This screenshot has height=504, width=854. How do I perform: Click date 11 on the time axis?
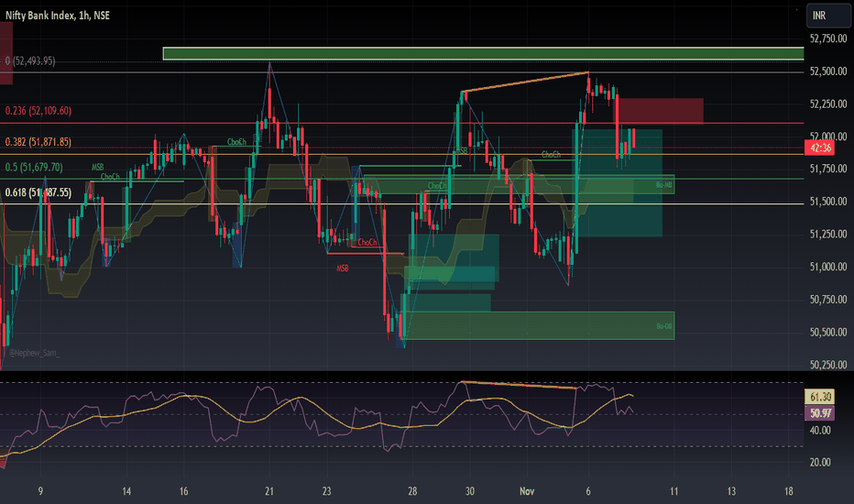click(673, 491)
